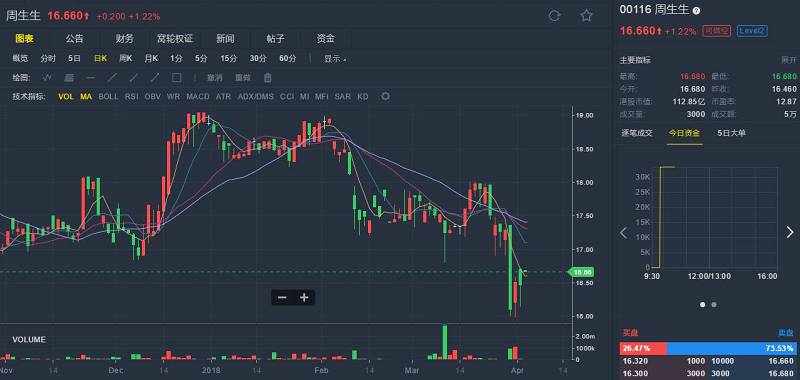Toggle the VOL indicator
This screenshot has height=380, width=800.
click(x=66, y=96)
